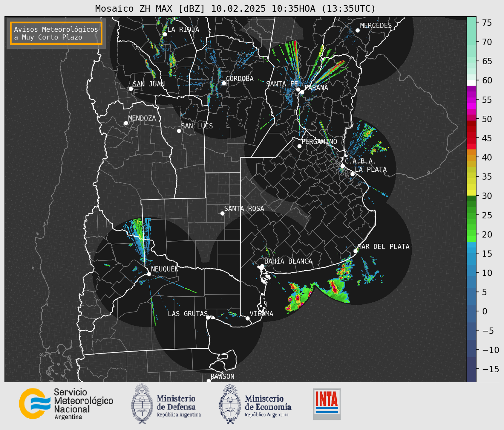
Task: Click the mint 70 dBZ color band
Action: pos(471,42)
